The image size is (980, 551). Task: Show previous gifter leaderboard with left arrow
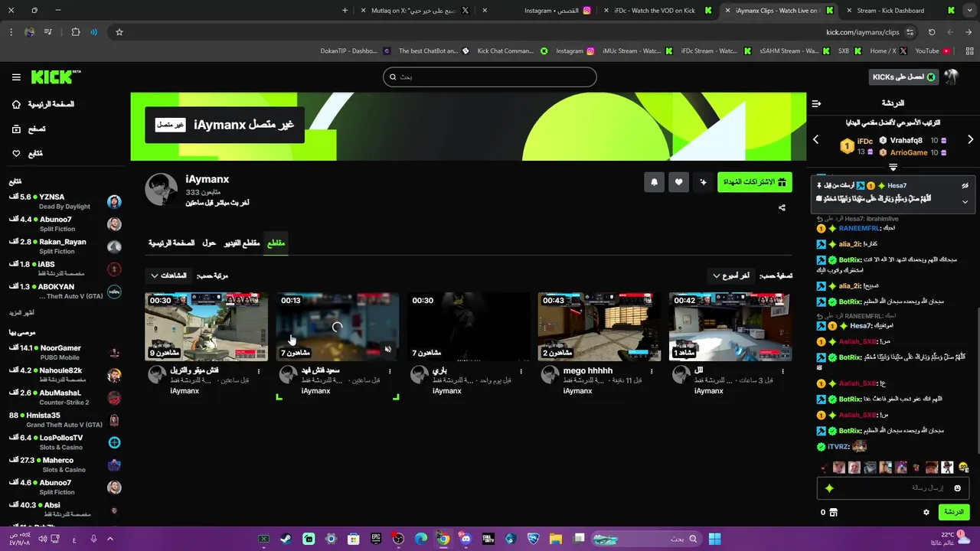point(815,139)
